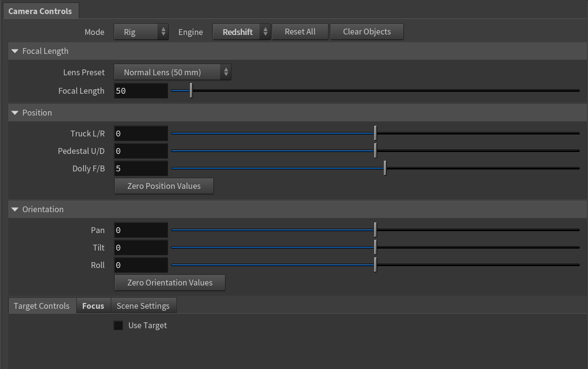The height and width of the screenshot is (369, 588).
Task: Click the Reset All button
Action: [300, 32]
